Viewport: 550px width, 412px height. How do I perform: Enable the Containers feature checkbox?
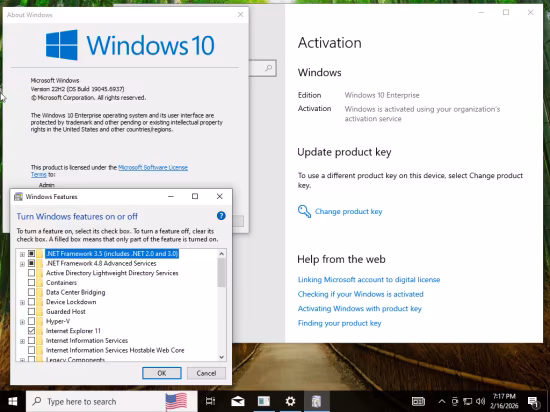pyautogui.click(x=31, y=282)
